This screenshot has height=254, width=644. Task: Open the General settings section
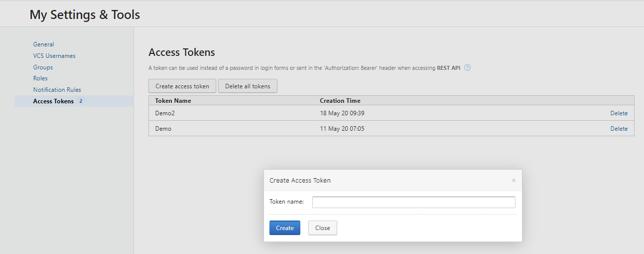point(43,44)
